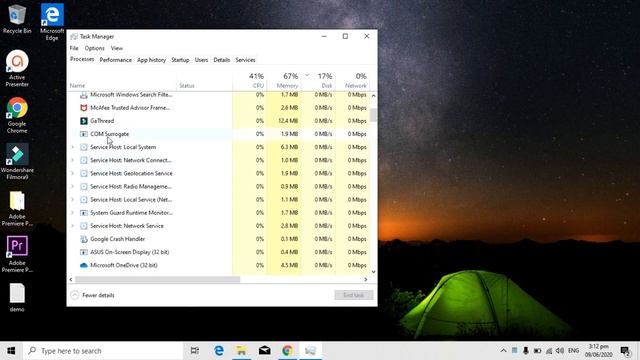
Task: Select the GaThread process row
Action: [x=219, y=121]
